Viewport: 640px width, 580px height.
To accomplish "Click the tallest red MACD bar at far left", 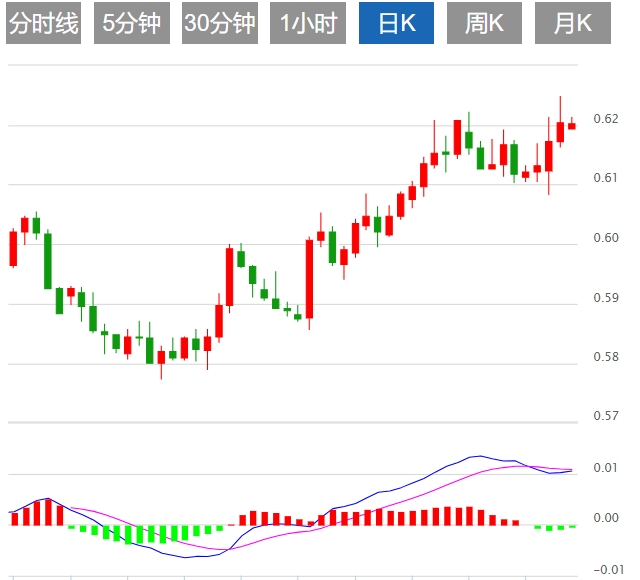I will click(48, 511).
